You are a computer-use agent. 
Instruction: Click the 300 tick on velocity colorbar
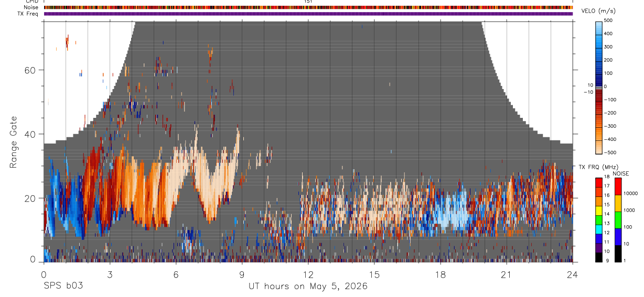609,47
